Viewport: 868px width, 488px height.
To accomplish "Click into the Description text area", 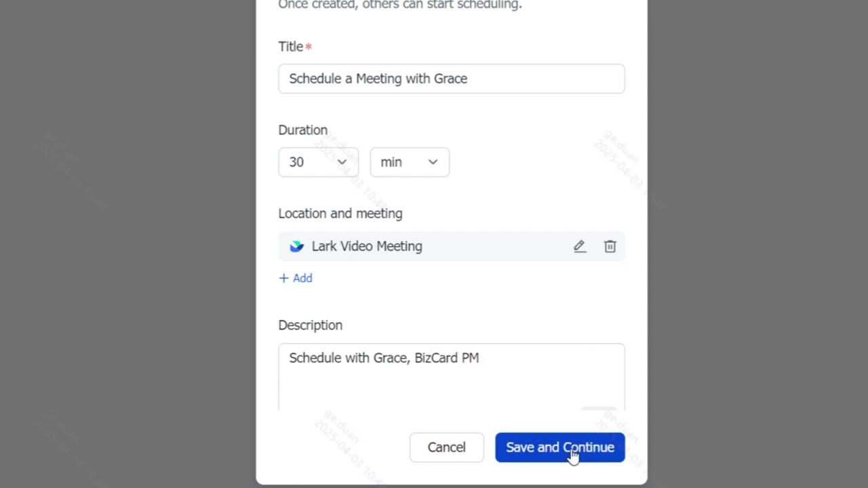I will (451, 375).
